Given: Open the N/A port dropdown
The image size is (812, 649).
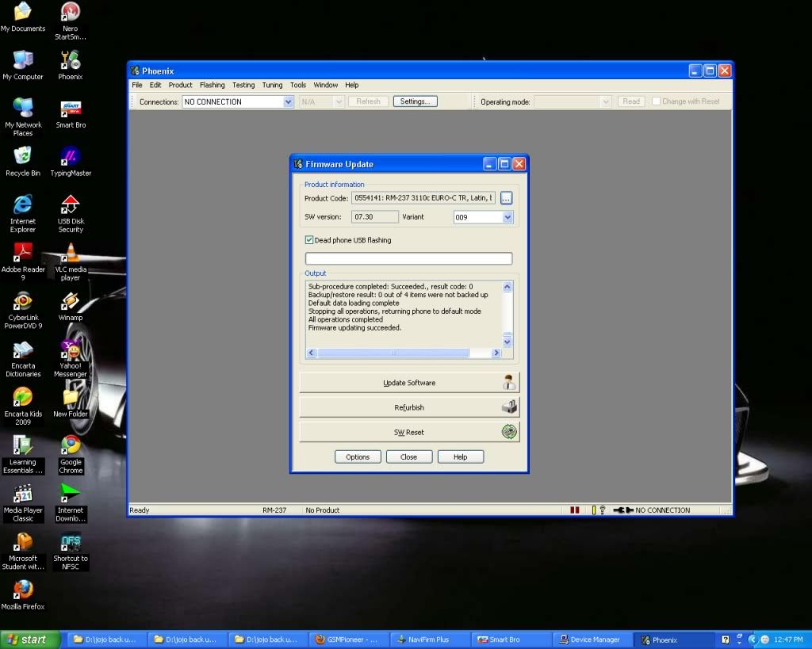Looking at the screenshot, I should click(339, 101).
